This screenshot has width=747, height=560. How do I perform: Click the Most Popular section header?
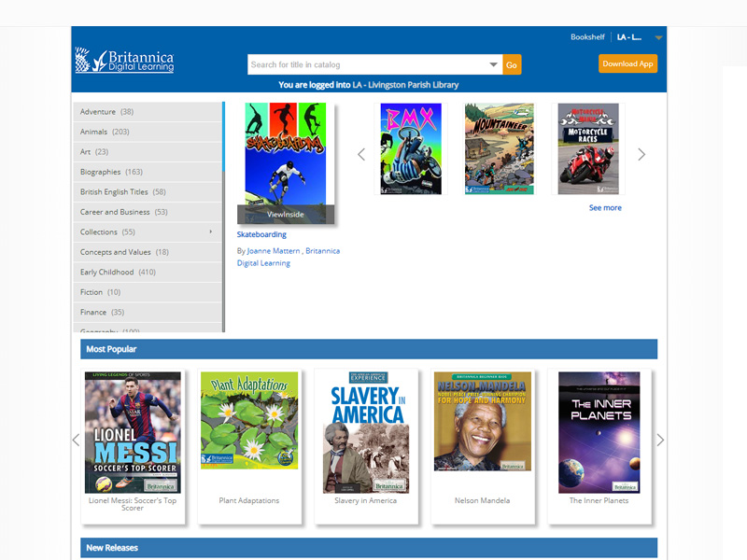click(369, 349)
